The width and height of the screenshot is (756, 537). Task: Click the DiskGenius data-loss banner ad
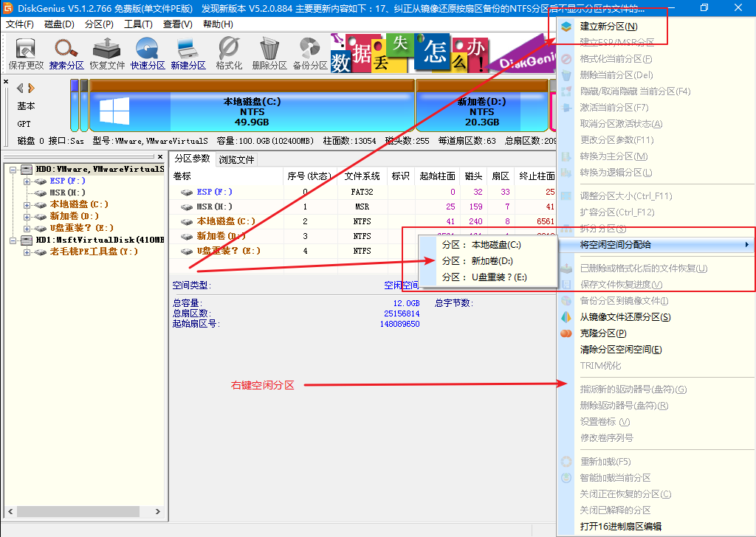[x=443, y=53]
